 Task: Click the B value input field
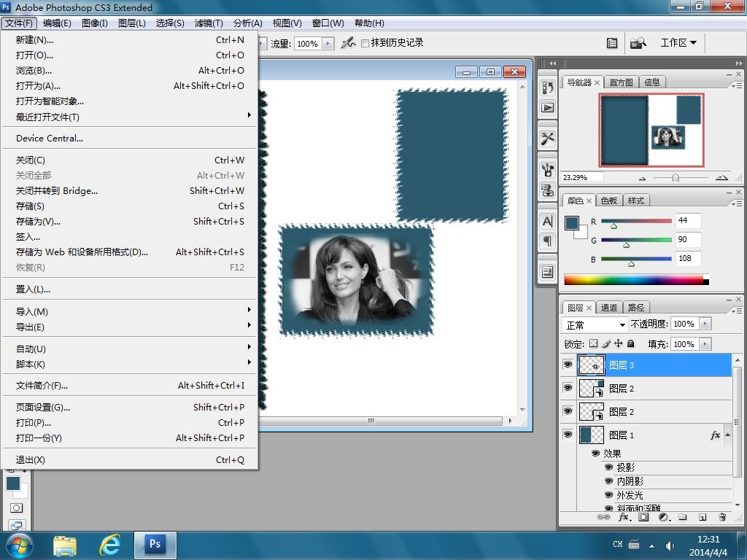[x=688, y=259]
